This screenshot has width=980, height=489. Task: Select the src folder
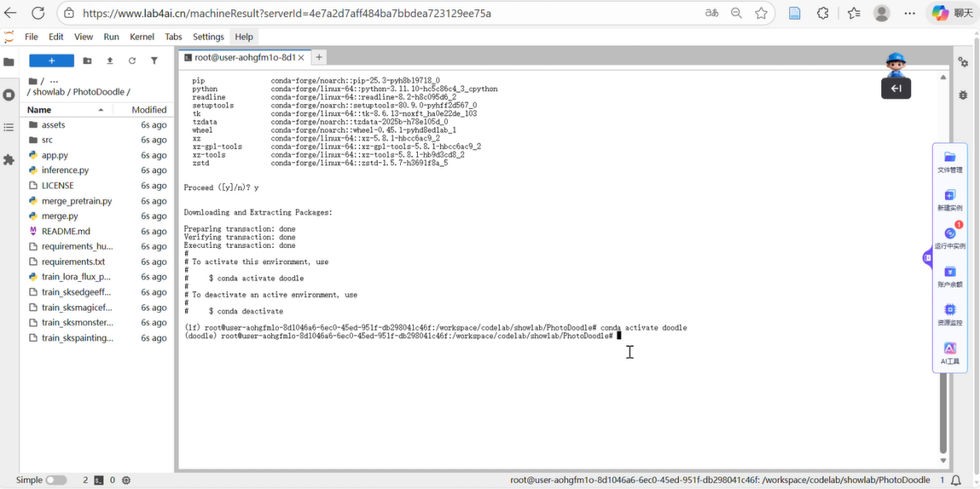[97, 140]
